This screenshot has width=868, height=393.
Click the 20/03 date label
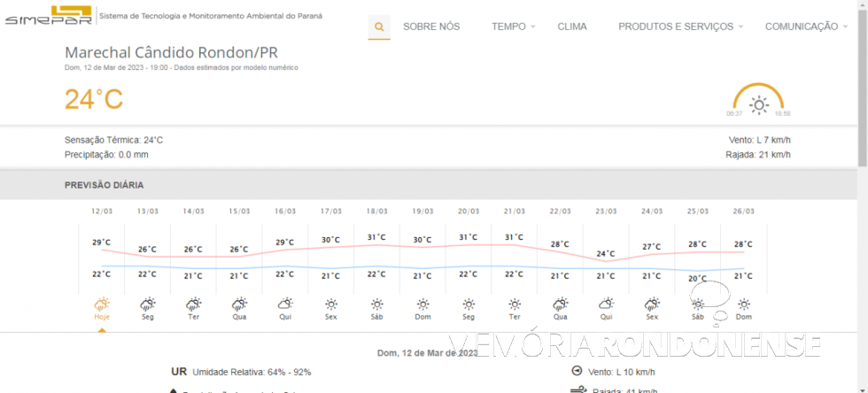pos(469,212)
